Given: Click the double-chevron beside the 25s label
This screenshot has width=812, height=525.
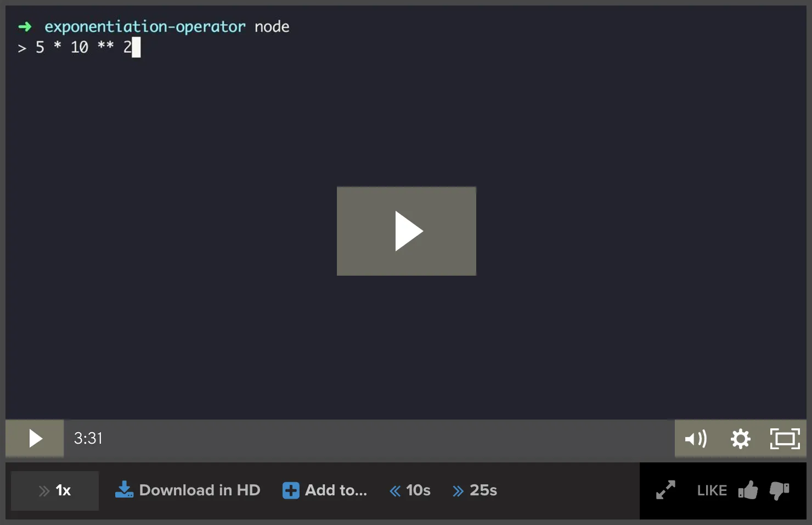Looking at the screenshot, I should click(458, 490).
